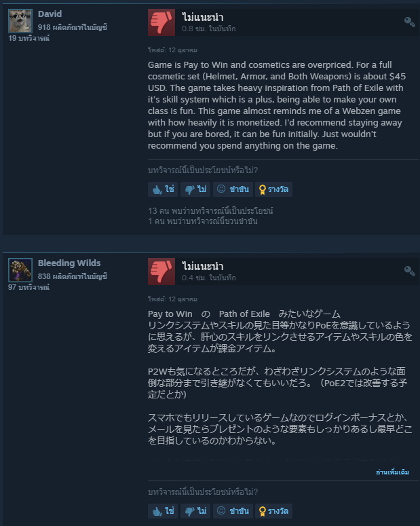Viewport: 420px width, 526px height.
Task: Click thumbs-down icon on David's review
Action: pyautogui.click(x=161, y=22)
